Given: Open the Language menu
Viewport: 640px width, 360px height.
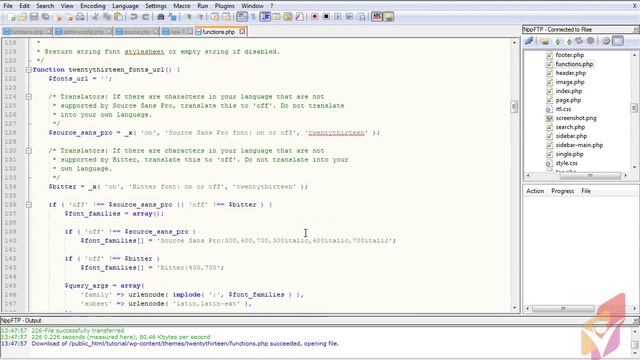Looking at the screenshot, I should click(125, 6).
